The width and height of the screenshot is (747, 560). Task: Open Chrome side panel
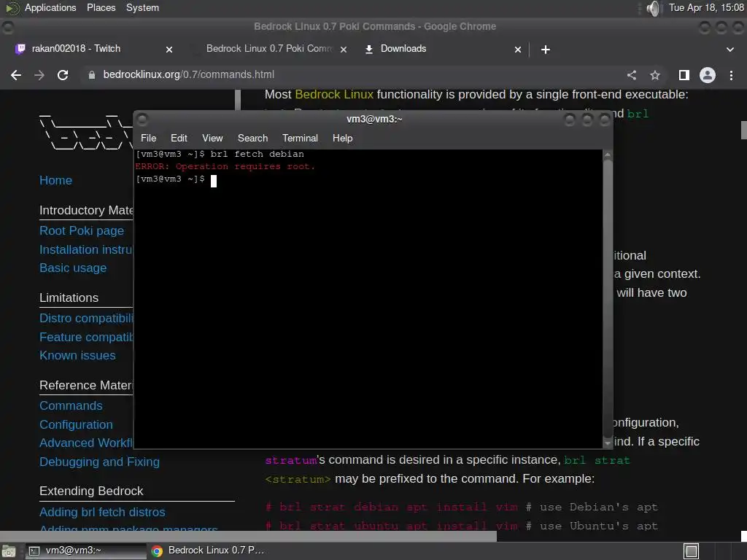click(x=684, y=75)
